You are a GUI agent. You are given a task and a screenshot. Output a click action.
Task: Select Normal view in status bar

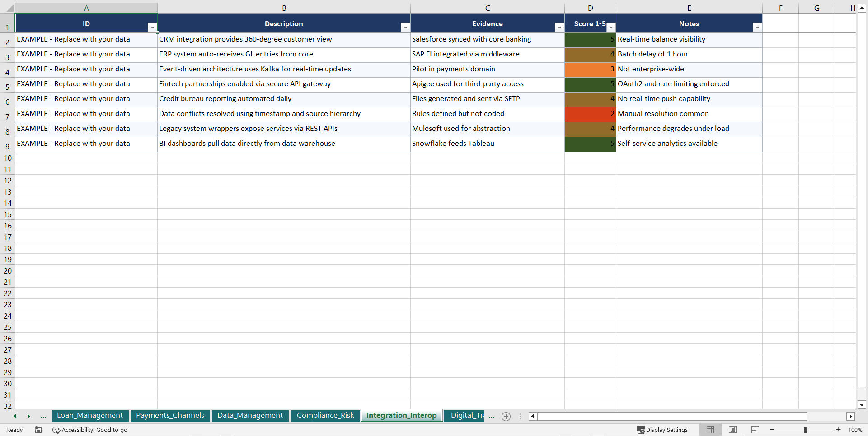point(710,430)
